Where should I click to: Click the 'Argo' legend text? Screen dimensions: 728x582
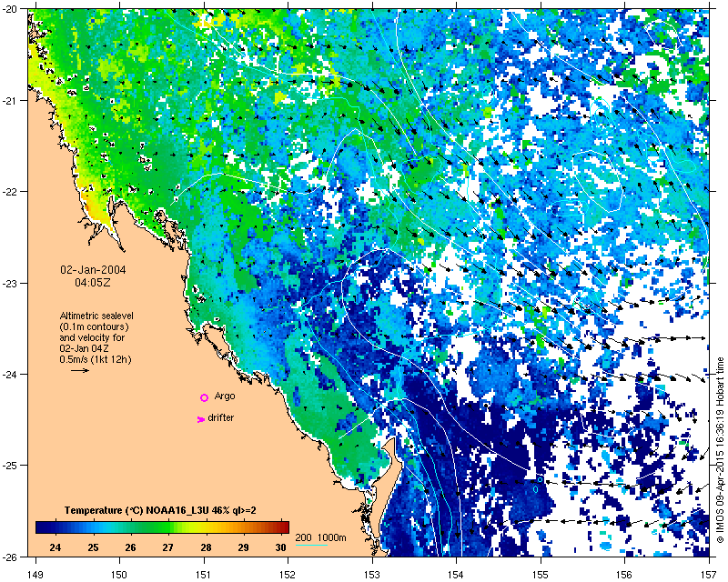tap(225, 396)
